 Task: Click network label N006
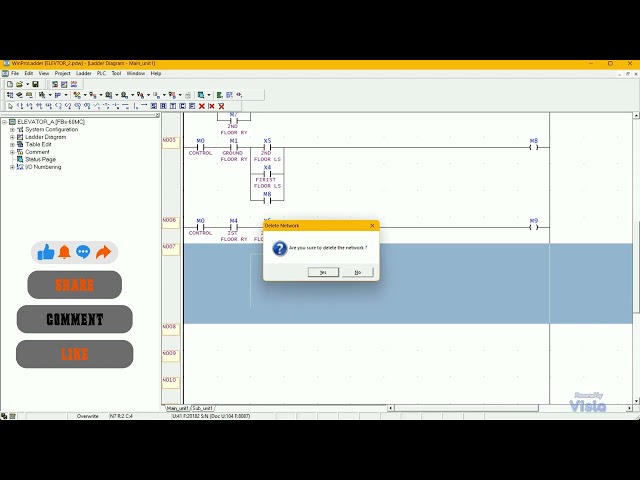pos(171,222)
